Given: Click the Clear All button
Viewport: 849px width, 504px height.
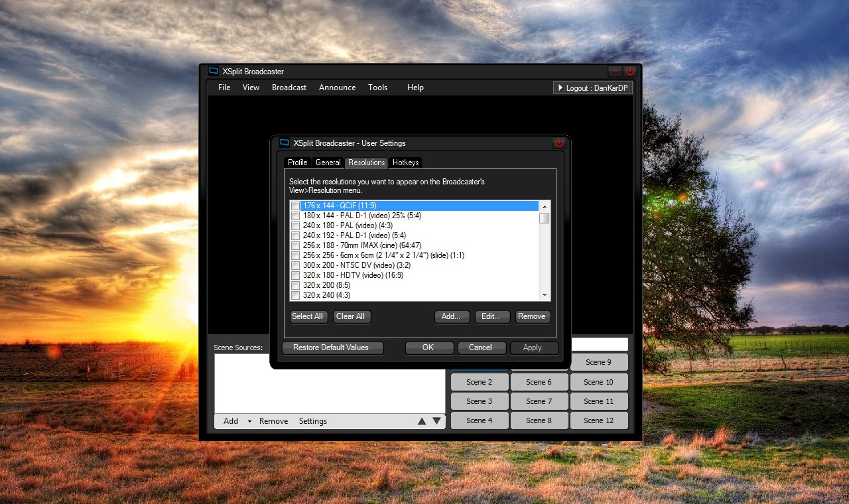Looking at the screenshot, I should pyautogui.click(x=350, y=316).
